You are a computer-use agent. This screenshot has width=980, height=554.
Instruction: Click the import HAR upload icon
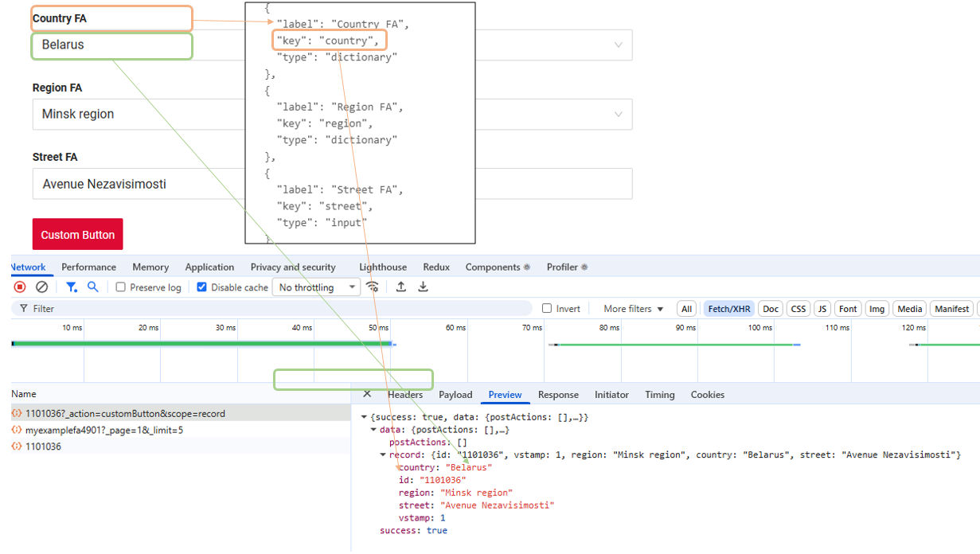point(401,287)
